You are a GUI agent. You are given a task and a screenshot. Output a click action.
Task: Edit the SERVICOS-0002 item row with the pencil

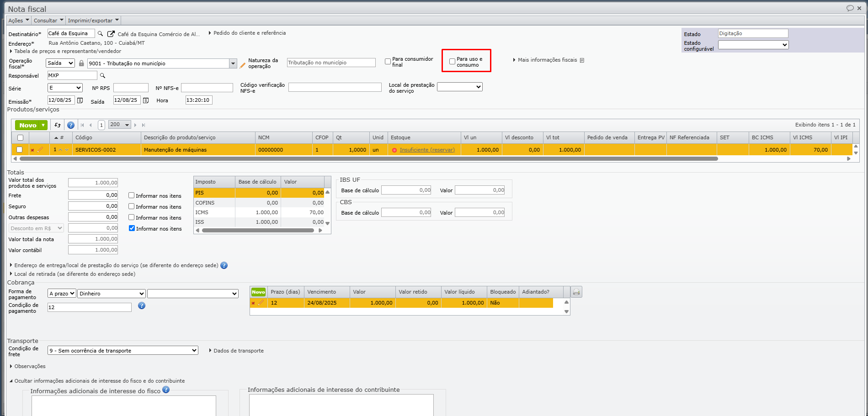[40, 149]
